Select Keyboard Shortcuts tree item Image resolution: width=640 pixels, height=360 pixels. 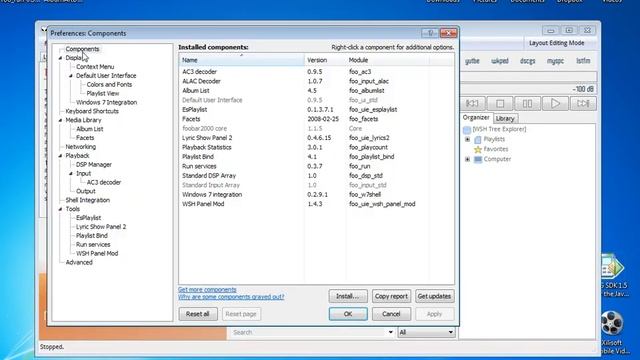[92, 111]
